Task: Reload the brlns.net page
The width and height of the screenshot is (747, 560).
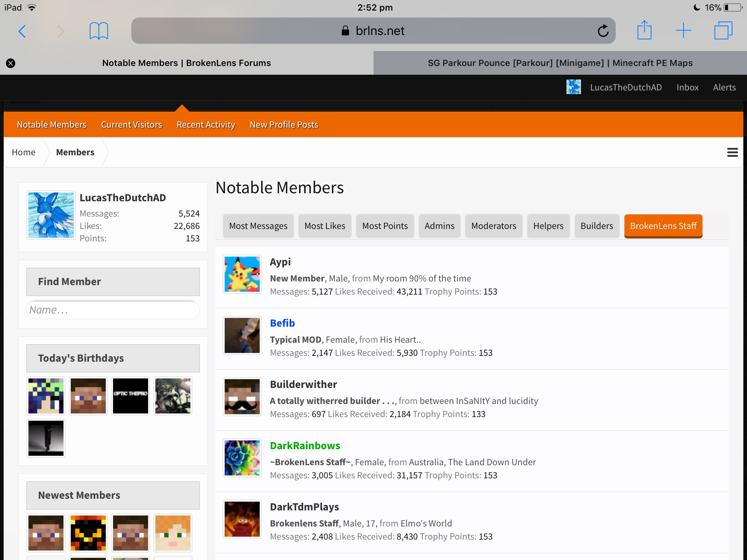Action: [603, 31]
